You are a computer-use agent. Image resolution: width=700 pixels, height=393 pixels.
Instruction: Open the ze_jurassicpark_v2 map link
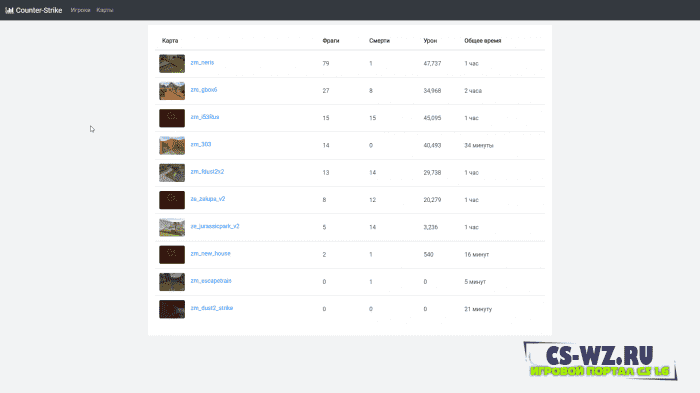(215, 226)
